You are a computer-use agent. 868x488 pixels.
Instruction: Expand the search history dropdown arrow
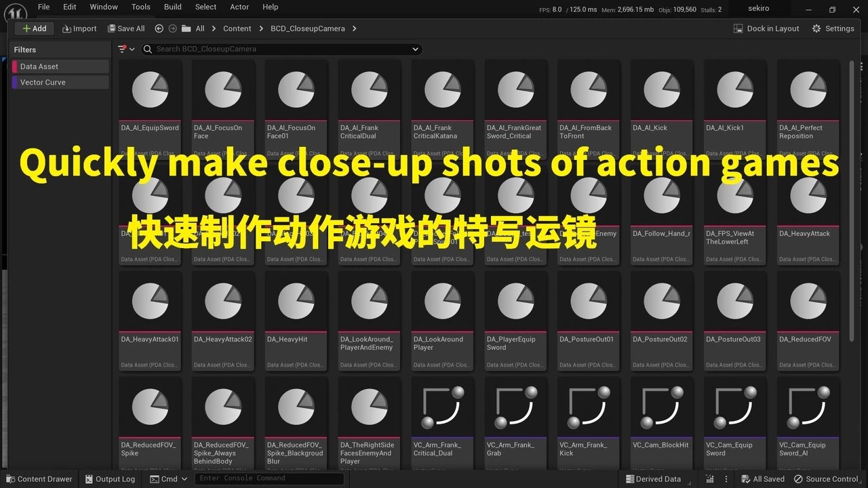(x=415, y=49)
